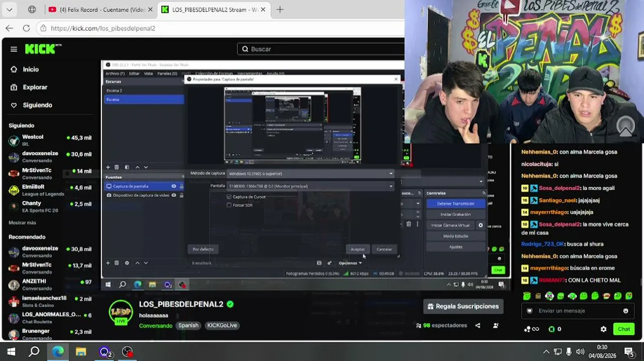Toggle Forzar SDR checkbox in streamed OBS
Image resolution: width=644 pixels, height=361 pixels.
(x=229, y=205)
